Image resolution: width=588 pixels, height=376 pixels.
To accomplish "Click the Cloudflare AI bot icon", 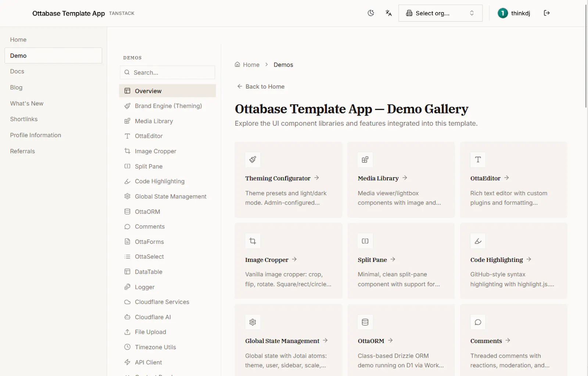I will pyautogui.click(x=128, y=317).
